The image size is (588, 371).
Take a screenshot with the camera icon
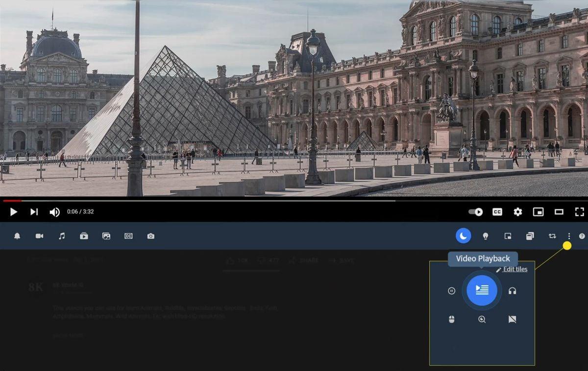tap(150, 236)
